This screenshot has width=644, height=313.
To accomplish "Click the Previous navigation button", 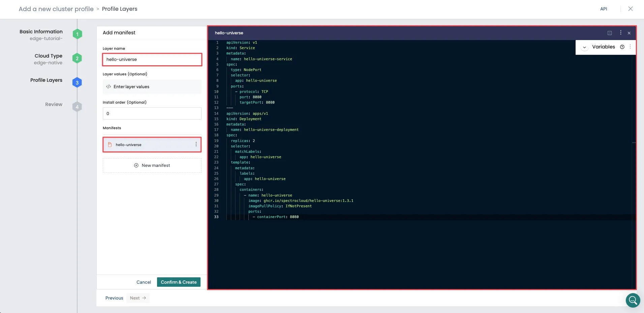I will click(x=114, y=298).
